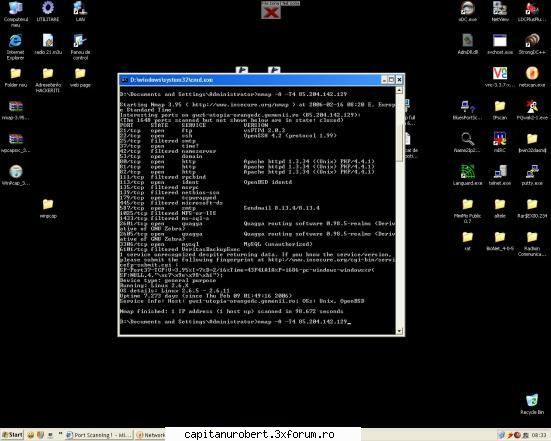Close the cmd.exe window
Screen dimensions: 551x441
400,80
